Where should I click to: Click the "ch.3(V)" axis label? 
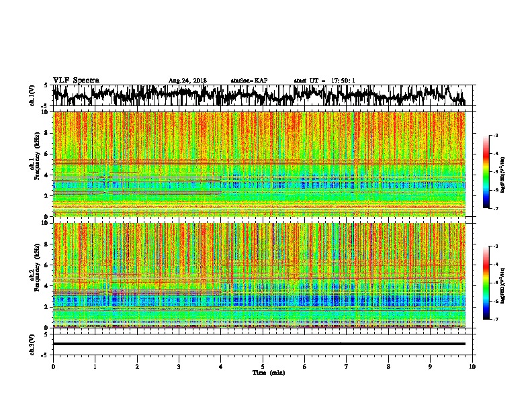(x=32, y=345)
